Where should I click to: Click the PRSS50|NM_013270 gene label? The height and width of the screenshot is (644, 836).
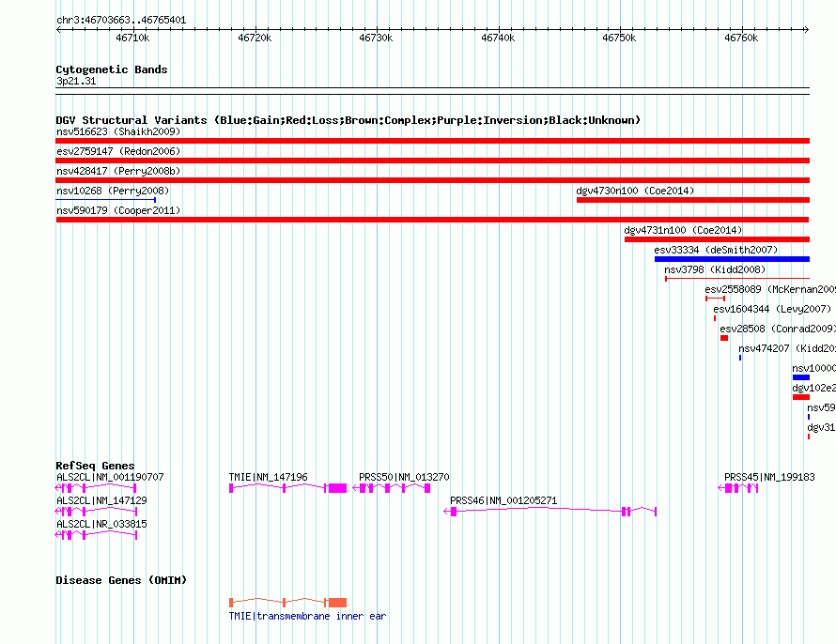point(404,477)
